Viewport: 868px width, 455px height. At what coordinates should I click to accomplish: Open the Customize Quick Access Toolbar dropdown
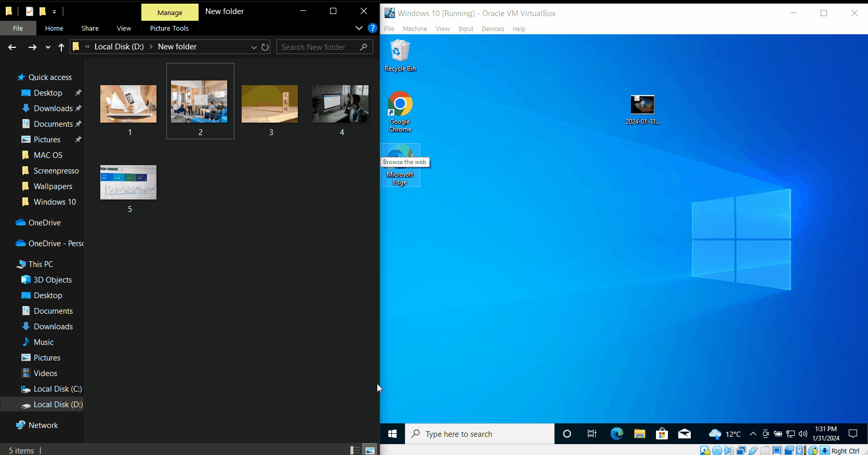(x=54, y=11)
